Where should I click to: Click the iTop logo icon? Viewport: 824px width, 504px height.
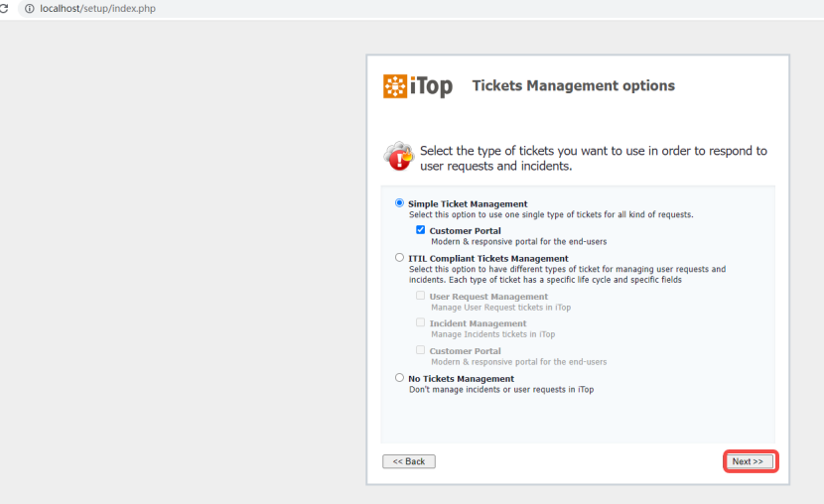[x=395, y=86]
